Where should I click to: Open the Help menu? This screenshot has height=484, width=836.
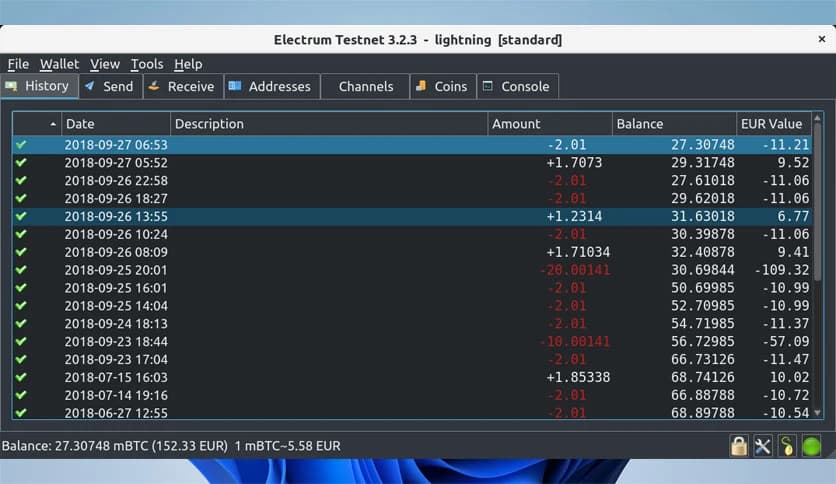tap(188, 64)
